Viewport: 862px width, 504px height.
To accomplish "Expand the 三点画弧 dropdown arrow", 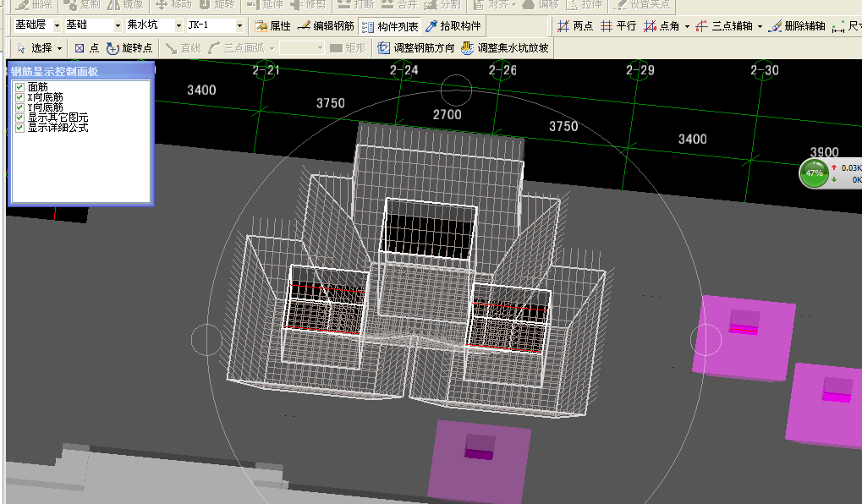I will click(x=272, y=48).
